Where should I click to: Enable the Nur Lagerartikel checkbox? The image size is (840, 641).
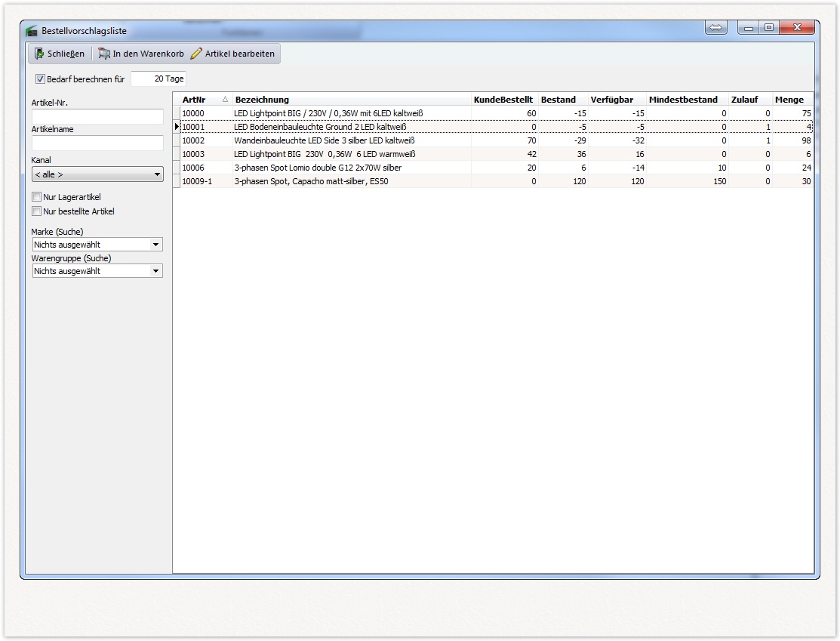point(37,197)
